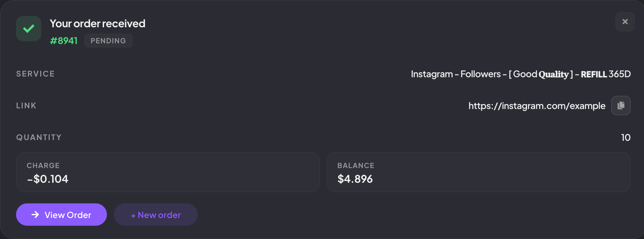Click the SERVICE field label
Viewport: 644px width, 239px height.
click(35, 74)
